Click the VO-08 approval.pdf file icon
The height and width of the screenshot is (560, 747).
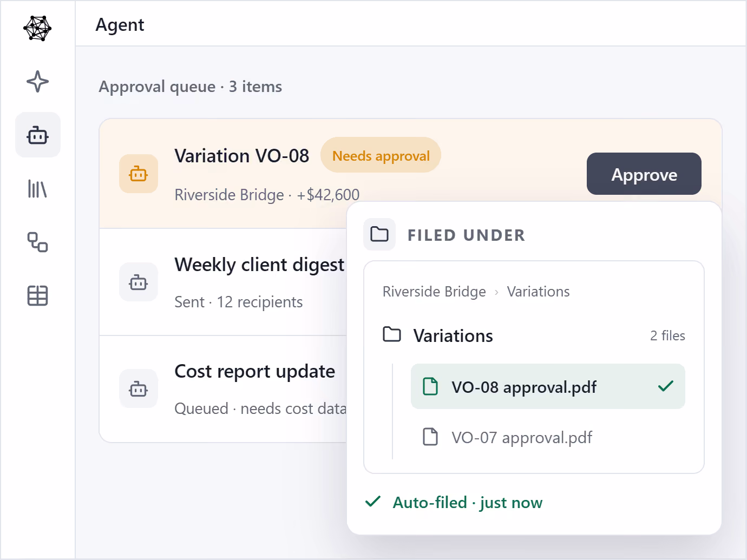[430, 386]
